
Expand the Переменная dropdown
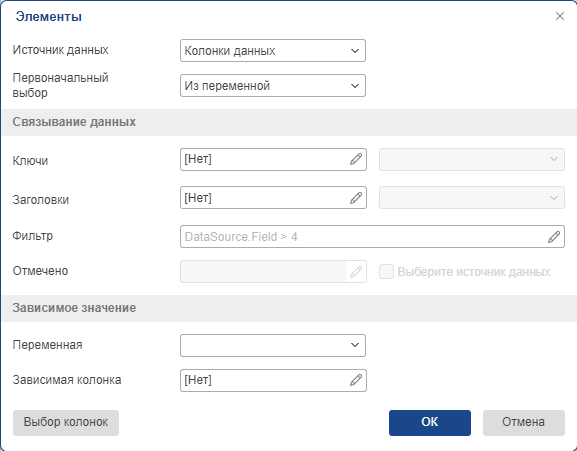click(273, 345)
